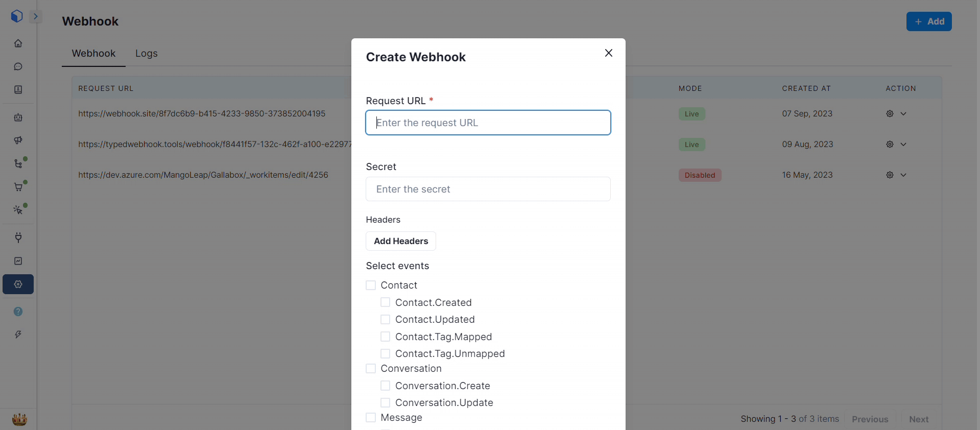This screenshot has height=430, width=980.
Task: Enable the Conversation.Update event checkbox
Action: click(x=386, y=402)
